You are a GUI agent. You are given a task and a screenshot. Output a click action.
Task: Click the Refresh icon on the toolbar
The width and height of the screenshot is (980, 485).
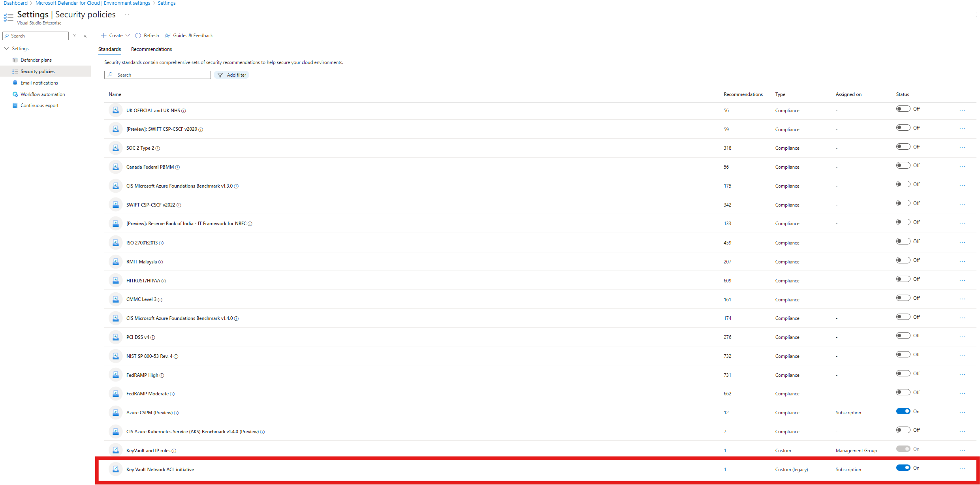click(x=138, y=35)
